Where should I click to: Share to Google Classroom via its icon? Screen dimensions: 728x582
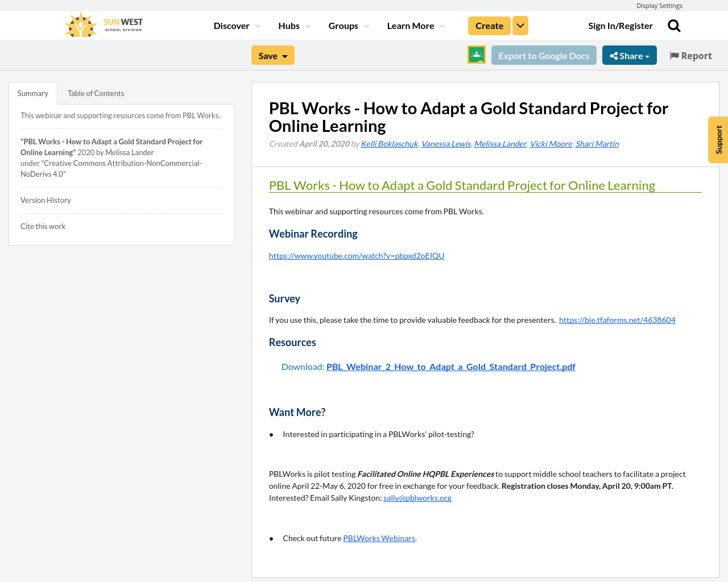pyautogui.click(x=476, y=54)
